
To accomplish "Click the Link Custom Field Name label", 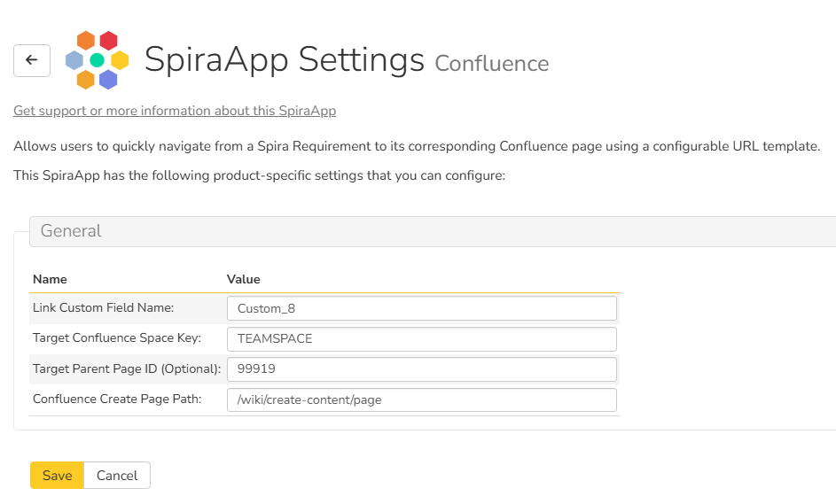I will click(103, 307).
